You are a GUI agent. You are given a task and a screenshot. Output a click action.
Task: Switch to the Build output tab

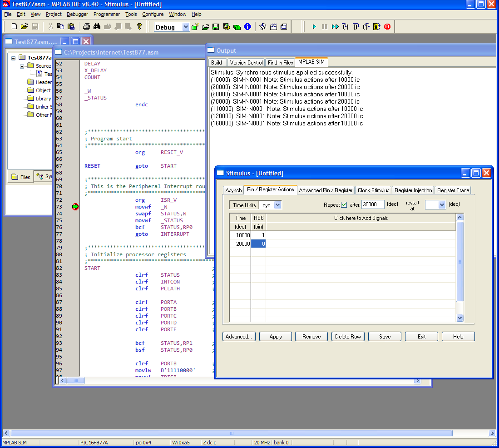click(x=217, y=62)
